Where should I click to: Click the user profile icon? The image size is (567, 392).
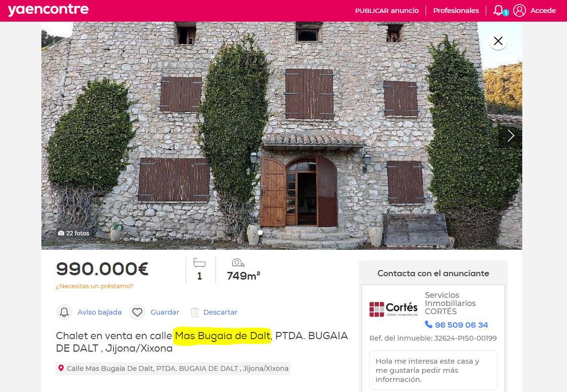(x=519, y=11)
